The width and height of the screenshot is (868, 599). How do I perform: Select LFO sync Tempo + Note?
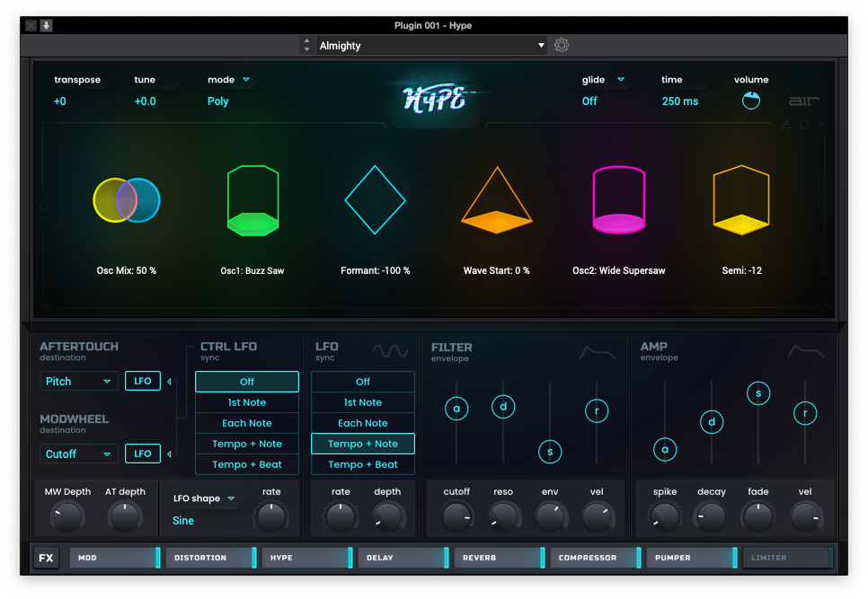[x=363, y=444]
